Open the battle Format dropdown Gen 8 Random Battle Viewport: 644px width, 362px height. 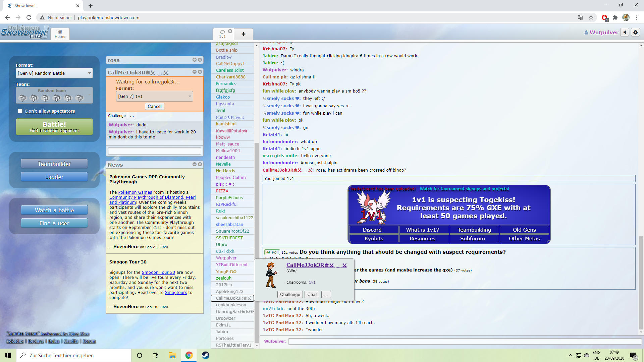point(54,73)
